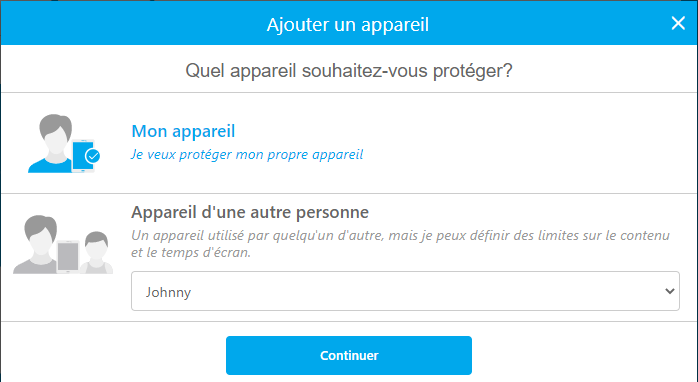Click the italic description about limits and screen time
The width and height of the screenshot is (698, 382).
coord(400,244)
